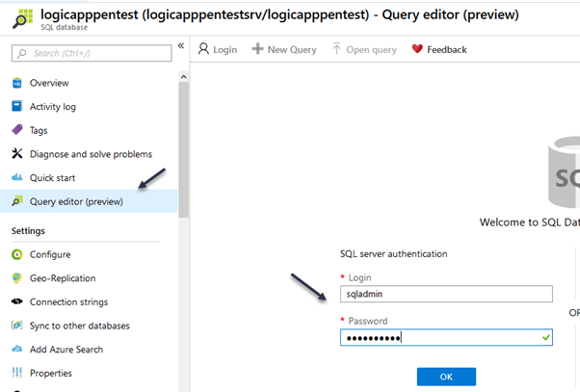Open Properties settings item
Screen dimensions: 580x392
pyautogui.click(x=50, y=373)
